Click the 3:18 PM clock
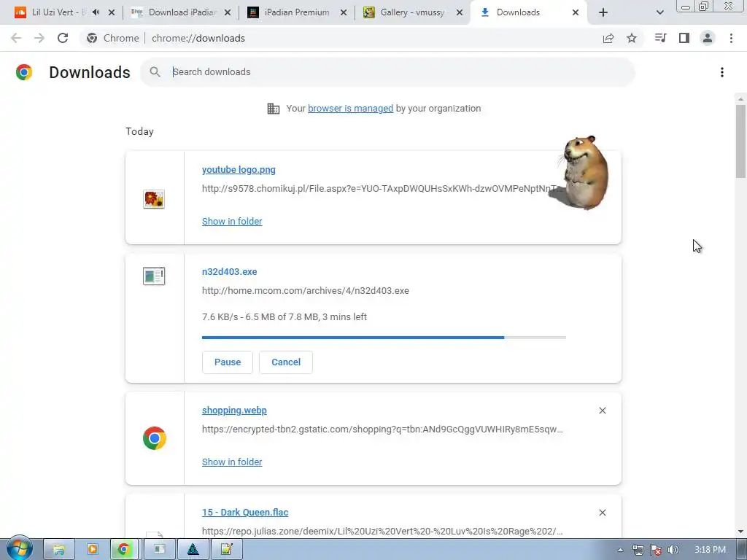The height and width of the screenshot is (560, 747). pyautogui.click(x=710, y=550)
